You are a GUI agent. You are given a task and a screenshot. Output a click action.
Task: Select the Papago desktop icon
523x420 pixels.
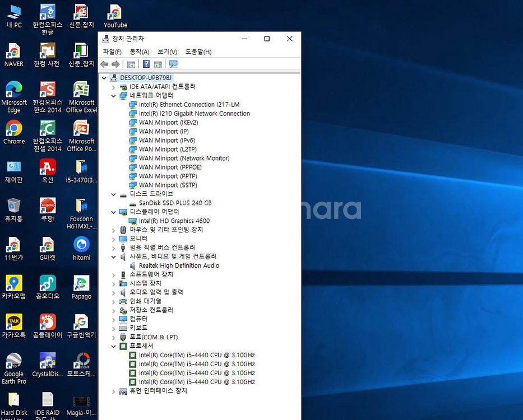coord(81,287)
